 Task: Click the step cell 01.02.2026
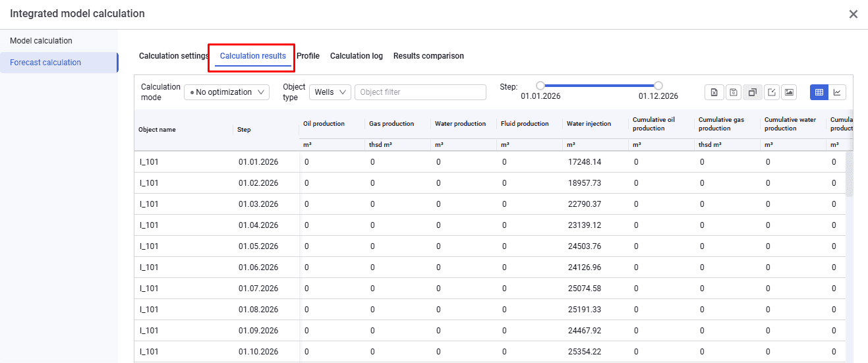pyautogui.click(x=258, y=183)
